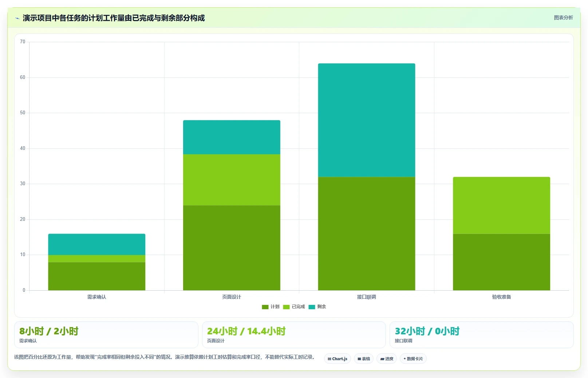Toggle the 已完成 dataset in the legend
The height and width of the screenshot is (378, 588).
[x=294, y=307]
